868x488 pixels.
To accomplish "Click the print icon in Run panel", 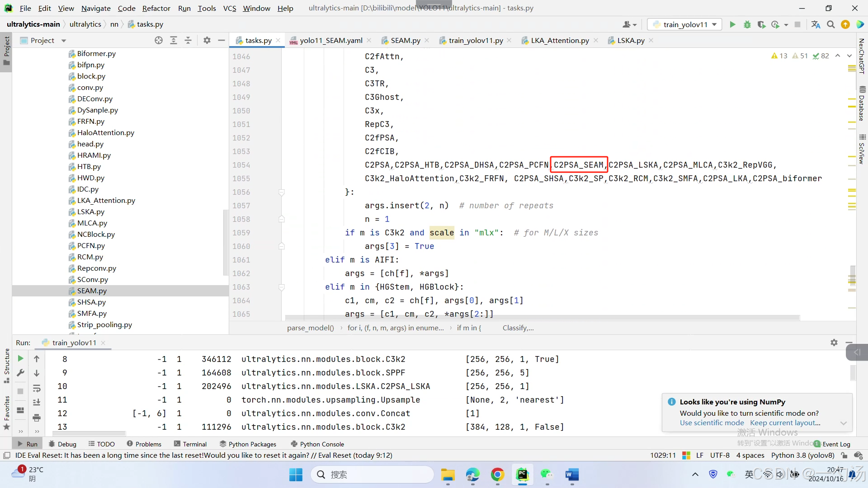I will (37, 418).
